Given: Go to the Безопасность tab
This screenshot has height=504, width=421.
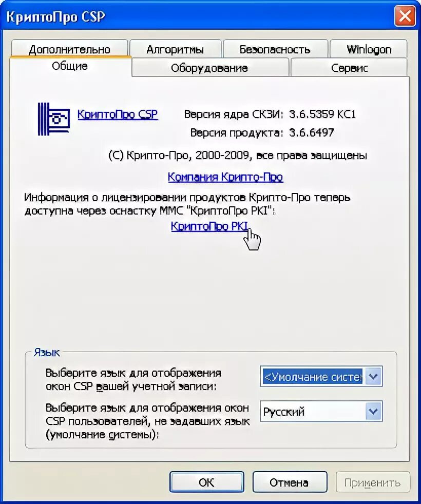Looking at the screenshot, I should 275,49.
